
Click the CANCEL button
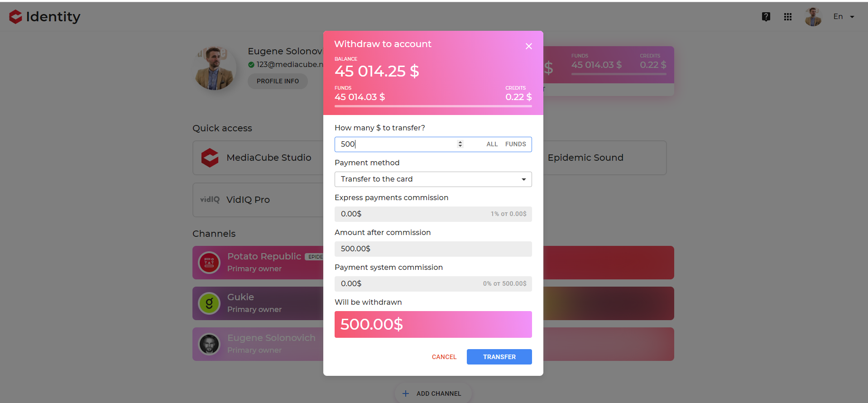pyautogui.click(x=444, y=357)
